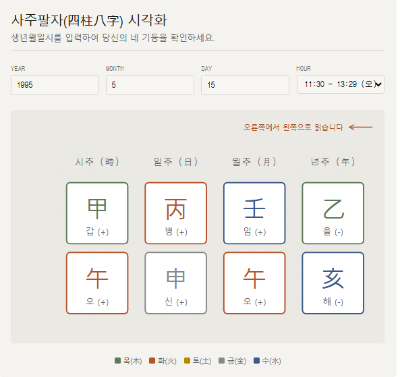Click the 생년월일시를 입력하여 subtitle text
400x377 pixels.
113,38
